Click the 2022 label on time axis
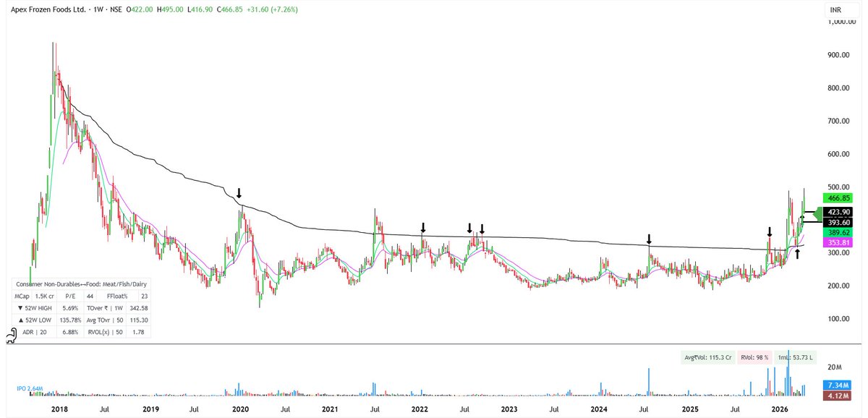The height and width of the screenshot is (418, 868). (x=419, y=411)
